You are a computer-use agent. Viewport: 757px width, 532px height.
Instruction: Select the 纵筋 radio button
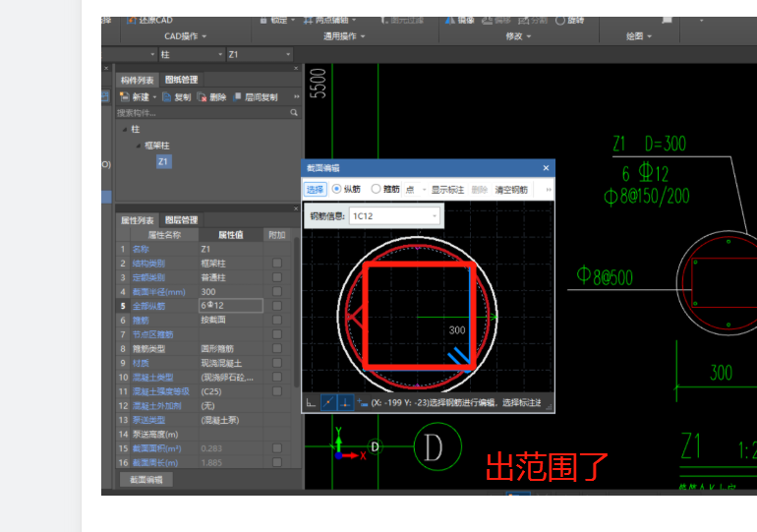pos(336,189)
